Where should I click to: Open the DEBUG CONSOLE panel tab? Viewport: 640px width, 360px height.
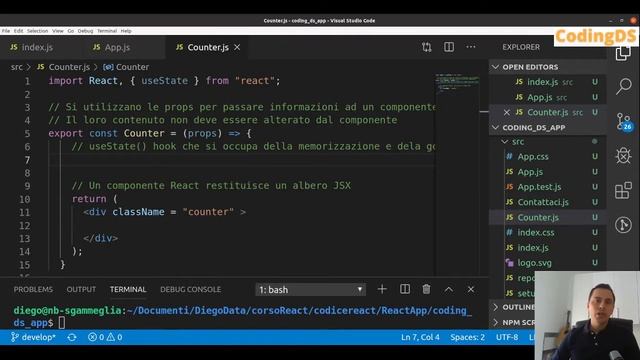[x=191, y=289]
